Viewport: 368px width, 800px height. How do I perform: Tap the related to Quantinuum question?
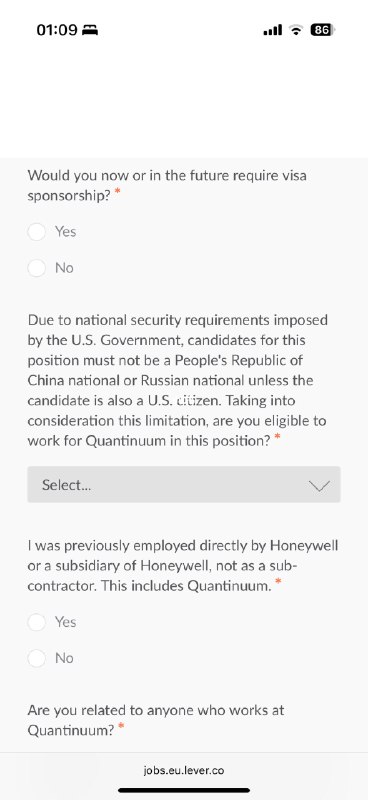point(156,720)
